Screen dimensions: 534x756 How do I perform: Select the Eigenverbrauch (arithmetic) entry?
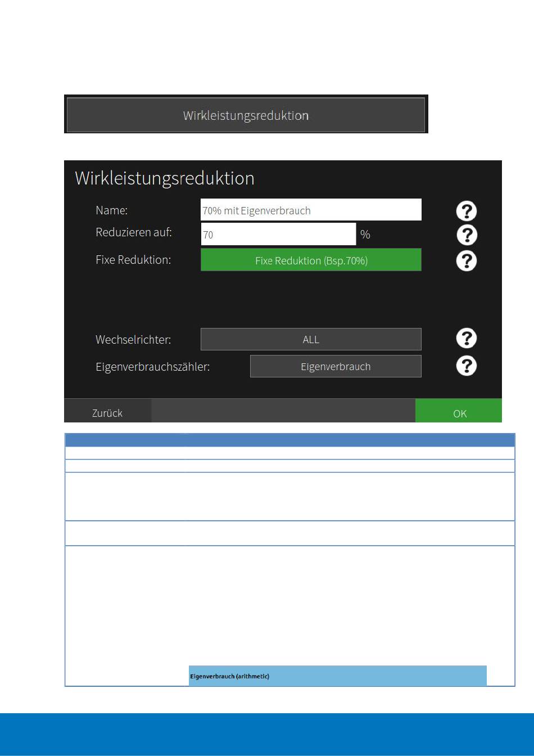click(337, 676)
